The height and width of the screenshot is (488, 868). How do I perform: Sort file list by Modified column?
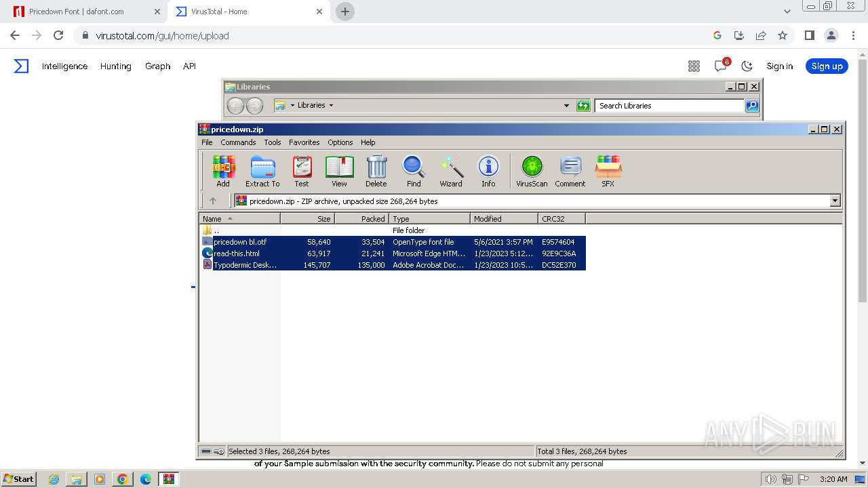pyautogui.click(x=504, y=218)
